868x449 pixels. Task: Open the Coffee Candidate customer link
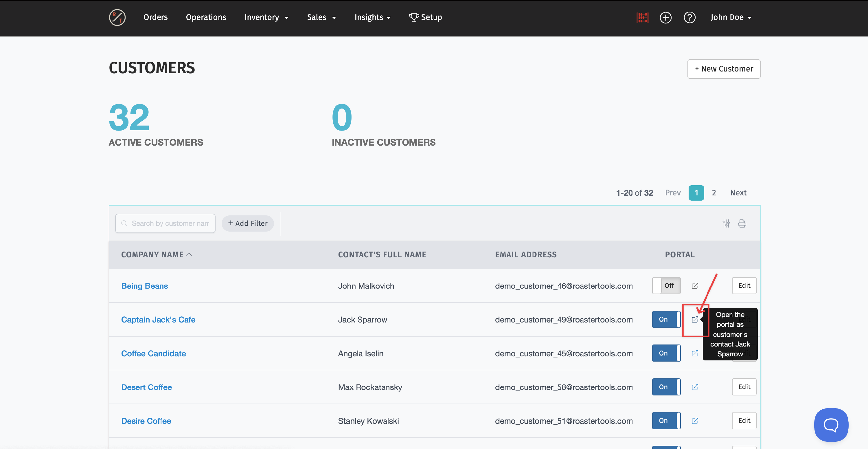pyautogui.click(x=153, y=353)
